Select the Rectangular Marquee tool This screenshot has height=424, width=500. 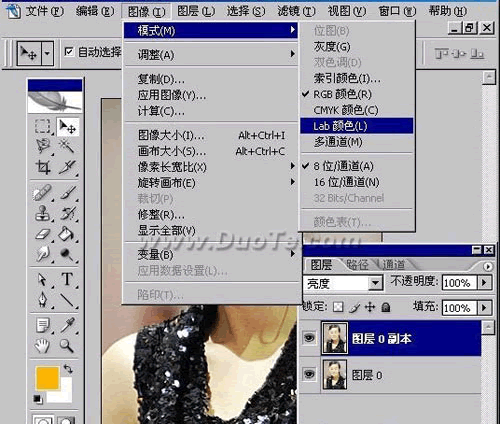(42, 126)
